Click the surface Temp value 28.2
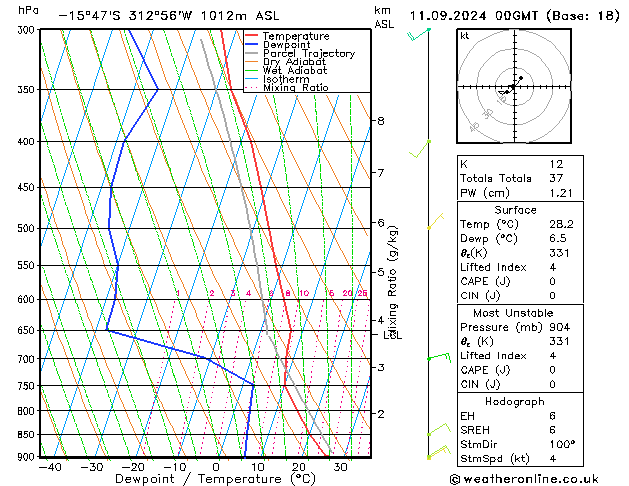The width and height of the screenshot is (629, 486). point(561,224)
